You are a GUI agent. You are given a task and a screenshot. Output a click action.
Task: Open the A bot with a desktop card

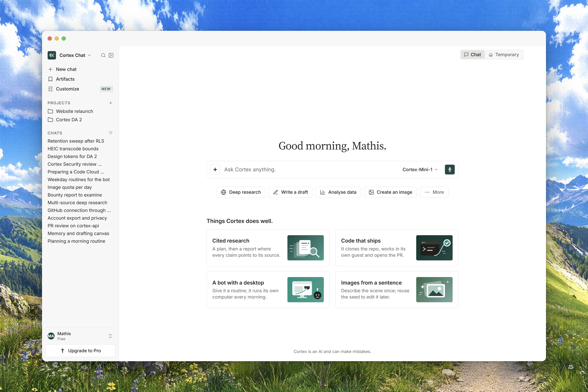(268, 289)
